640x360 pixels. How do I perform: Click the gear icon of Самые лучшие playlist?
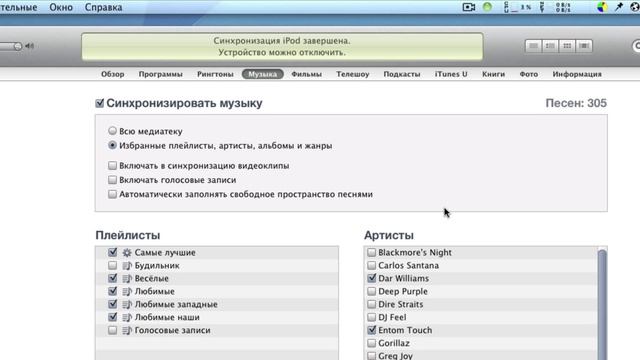(127, 253)
